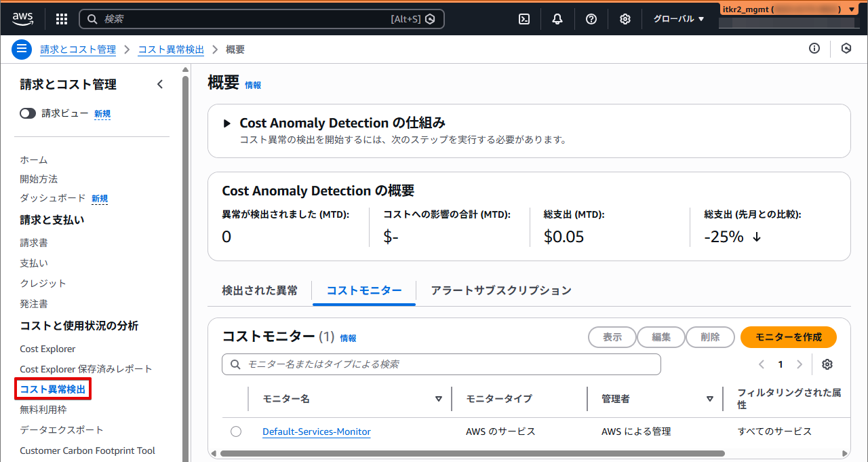Screen dimensions: 868x462
Task: Open 開始方法 in the sidebar
Action: (39, 179)
